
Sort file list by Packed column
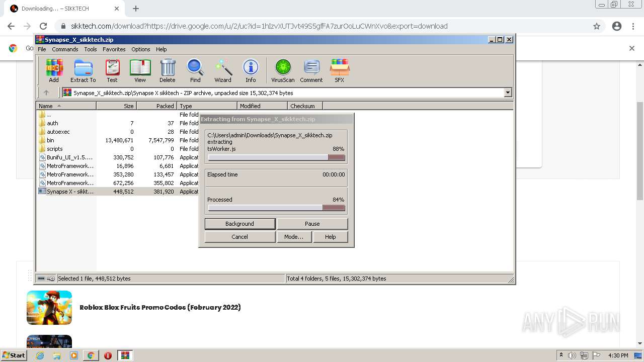point(156,106)
